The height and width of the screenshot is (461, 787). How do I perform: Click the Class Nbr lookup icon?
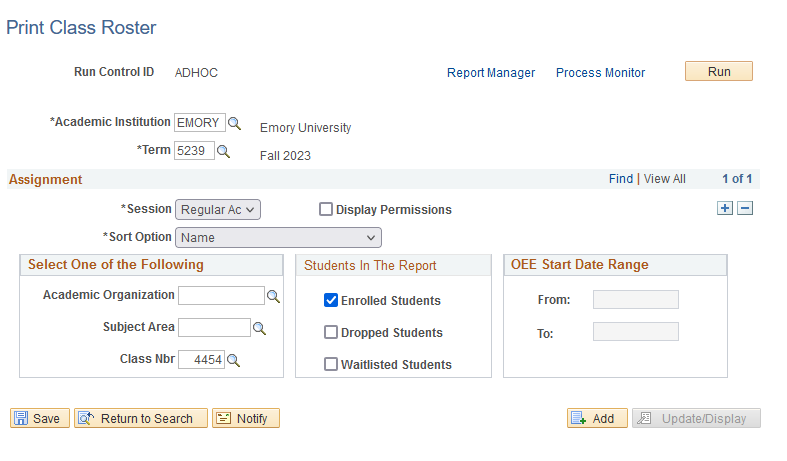[x=234, y=360]
